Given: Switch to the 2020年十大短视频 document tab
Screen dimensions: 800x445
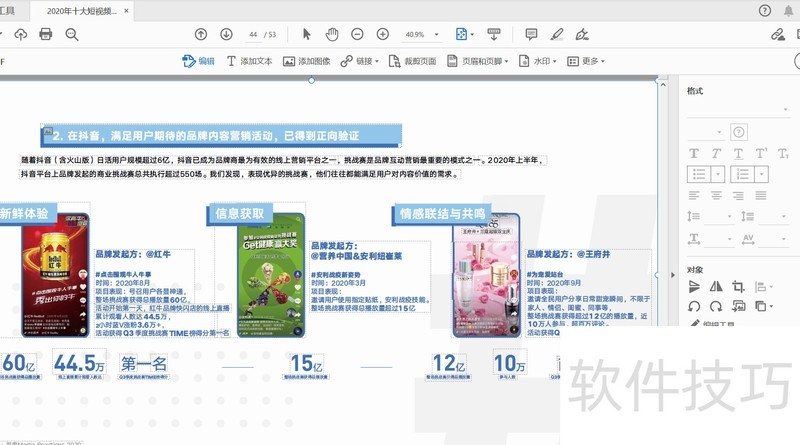Looking at the screenshot, I should pos(82,11).
